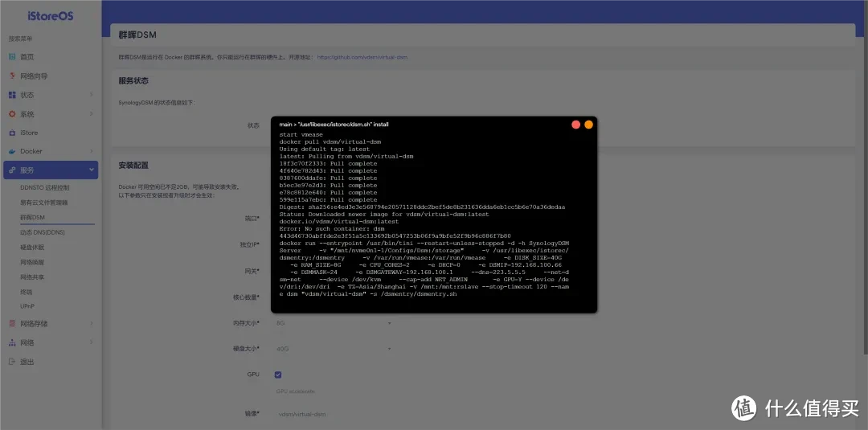The width and height of the screenshot is (868, 430).
Task: Expand the 网络存储 menu chevron
Action: [92, 324]
